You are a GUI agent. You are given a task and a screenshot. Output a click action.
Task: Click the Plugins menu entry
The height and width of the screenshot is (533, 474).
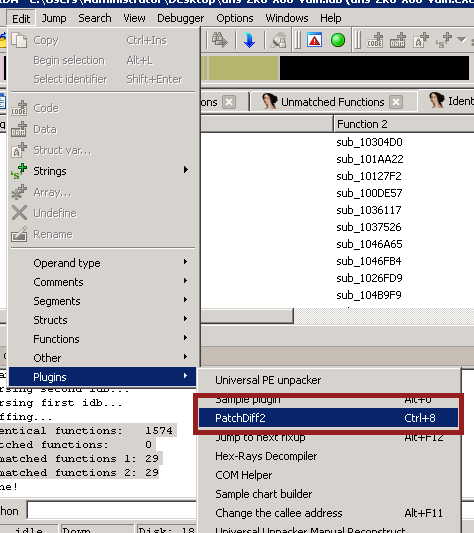tap(102, 377)
